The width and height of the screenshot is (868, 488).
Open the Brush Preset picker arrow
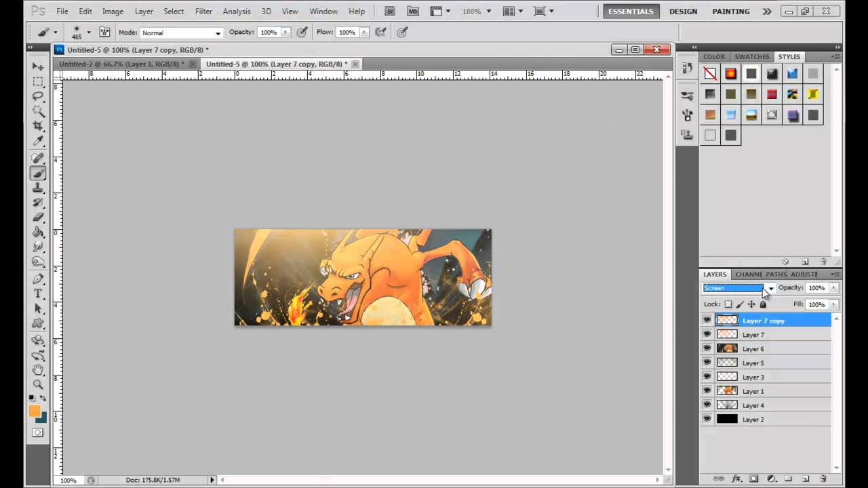click(x=88, y=33)
